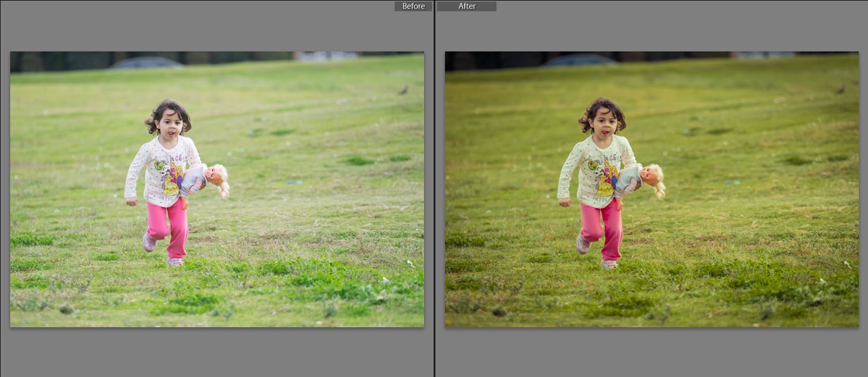868x377 pixels.
Task: Click the vertical divider between both views
Action: tap(434, 188)
